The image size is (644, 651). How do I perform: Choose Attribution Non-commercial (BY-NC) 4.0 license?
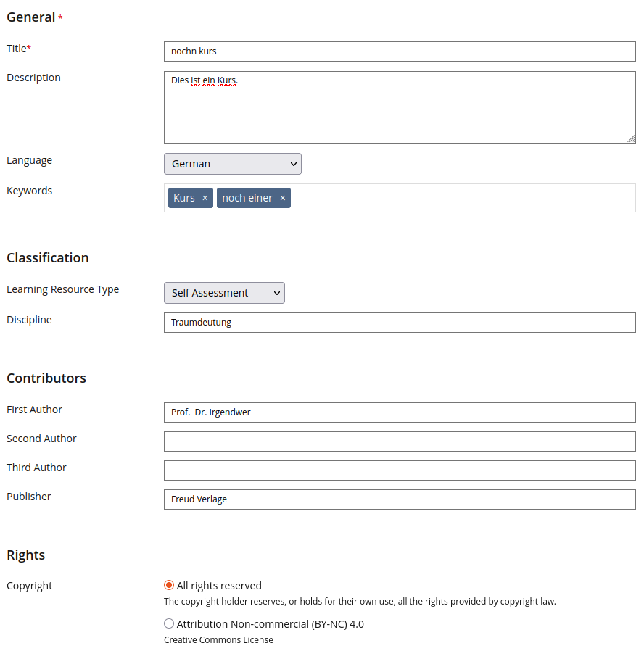pyautogui.click(x=169, y=623)
